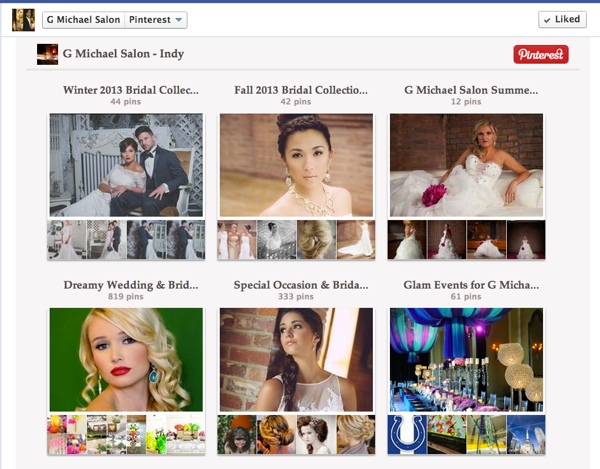This screenshot has width=600, height=469.
Task: Toggle the Liked button
Action: 562,20
